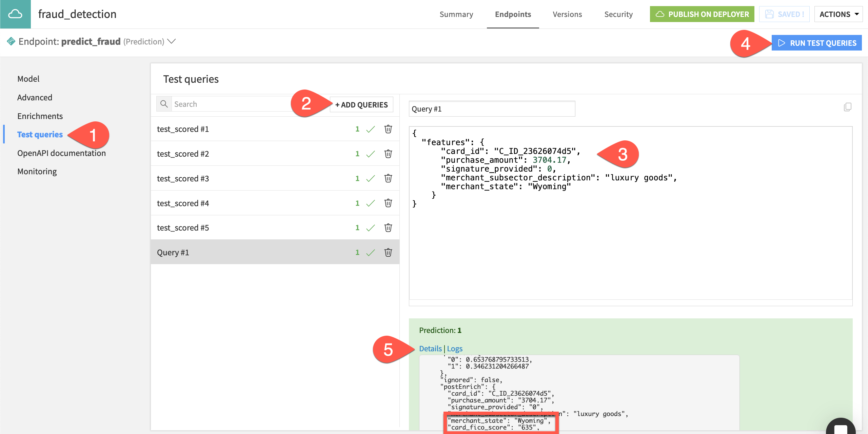Open Test queries section

pos(40,134)
